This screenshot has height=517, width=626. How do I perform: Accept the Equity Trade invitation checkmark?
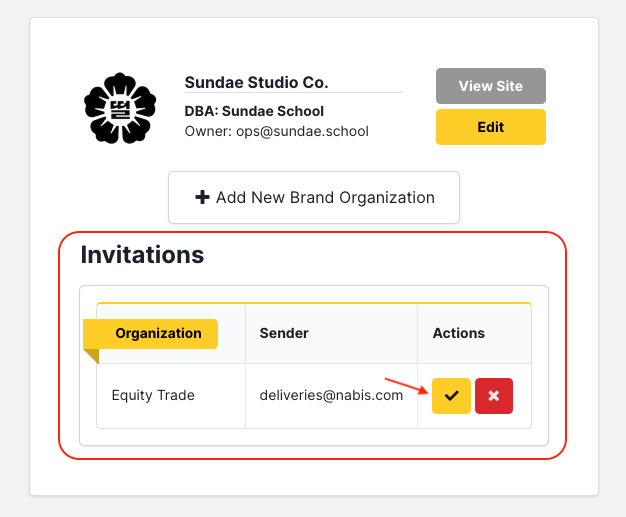451,396
